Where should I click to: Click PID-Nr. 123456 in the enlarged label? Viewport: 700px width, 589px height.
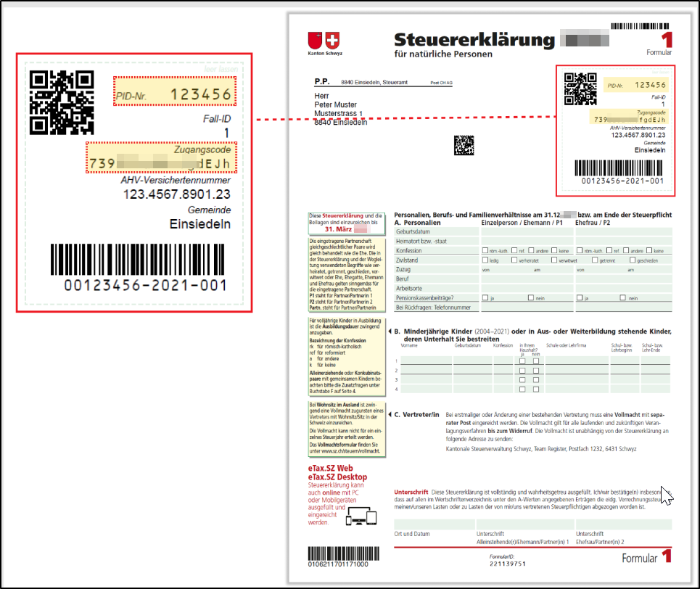coord(175,91)
